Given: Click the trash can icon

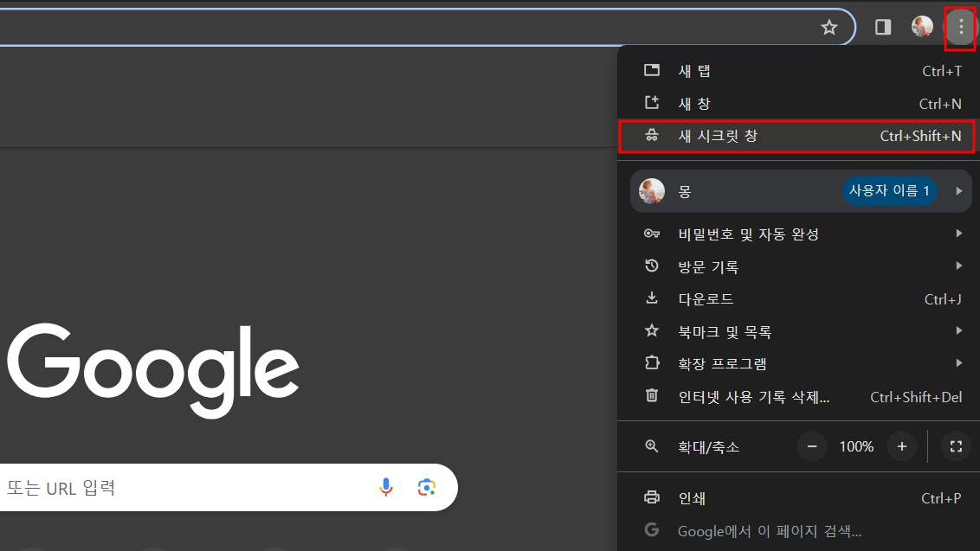Looking at the screenshot, I should (652, 395).
